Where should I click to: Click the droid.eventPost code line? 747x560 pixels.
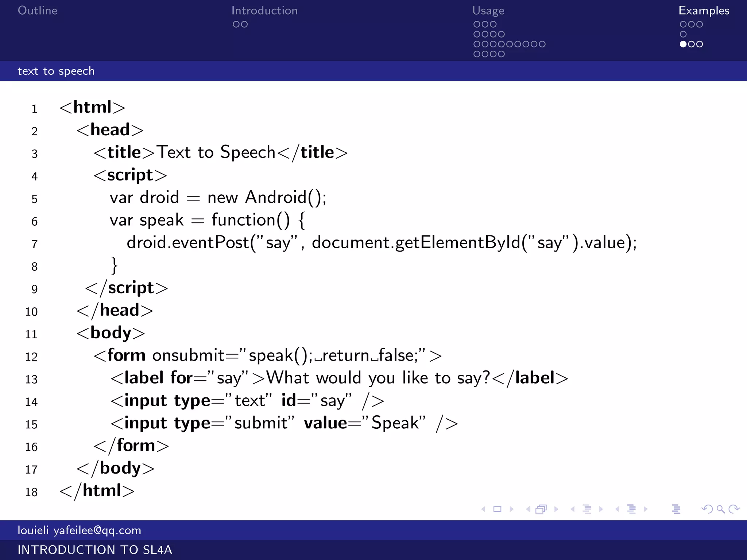click(382, 243)
